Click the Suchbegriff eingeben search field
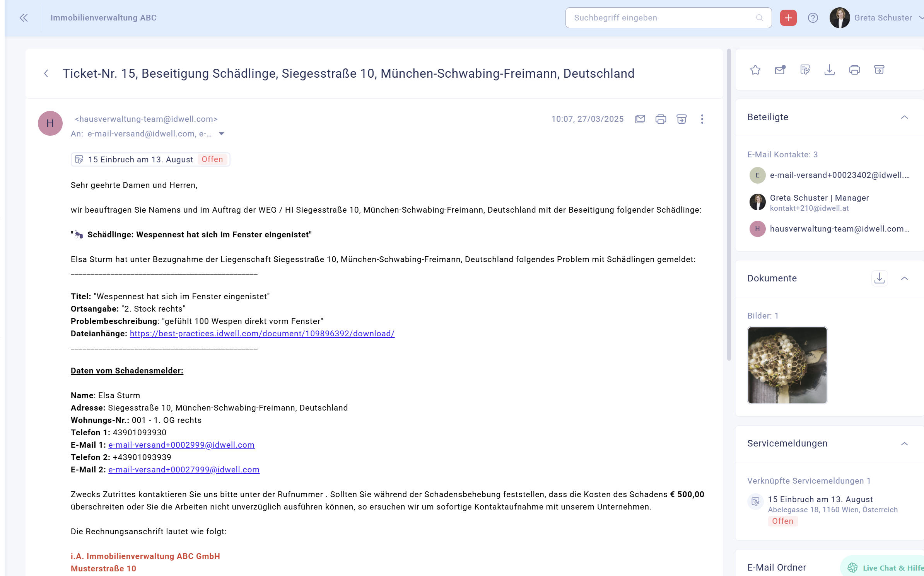 tap(662, 18)
